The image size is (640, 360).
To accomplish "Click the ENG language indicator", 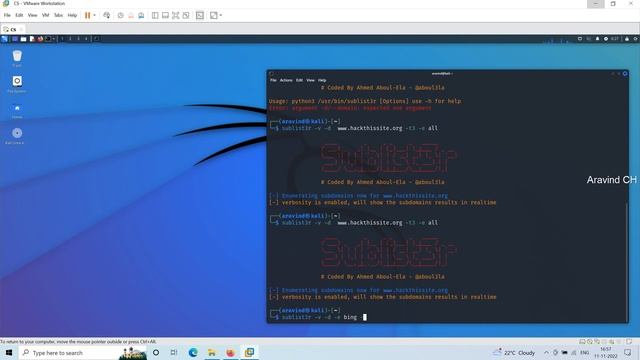I will point(584,353).
